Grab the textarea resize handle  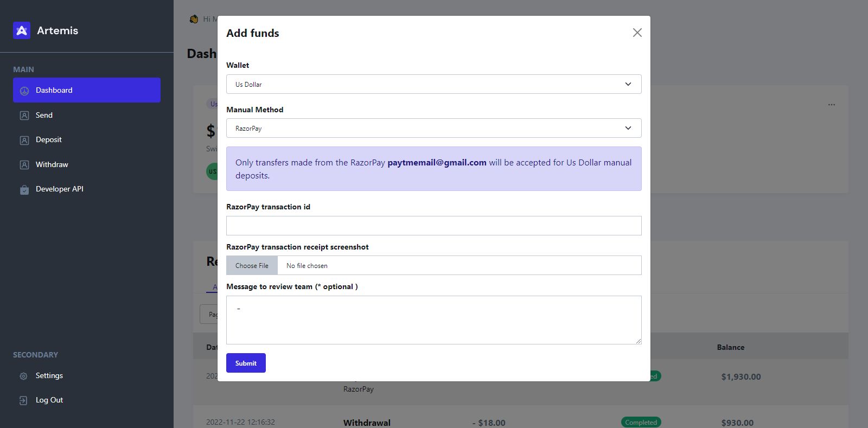click(x=639, y=341)
